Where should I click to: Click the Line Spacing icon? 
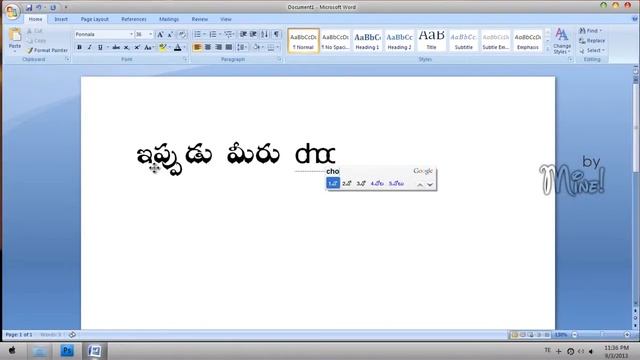[241, 47]
